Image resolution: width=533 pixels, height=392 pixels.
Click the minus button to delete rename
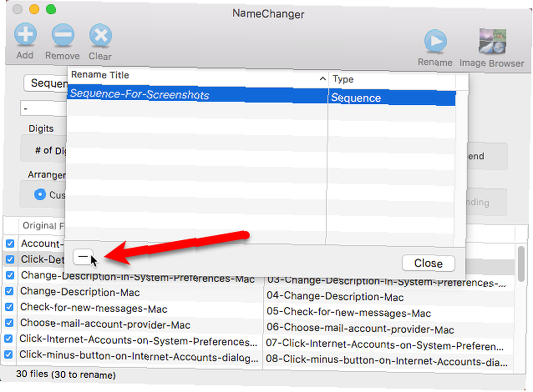pos(83,257)
